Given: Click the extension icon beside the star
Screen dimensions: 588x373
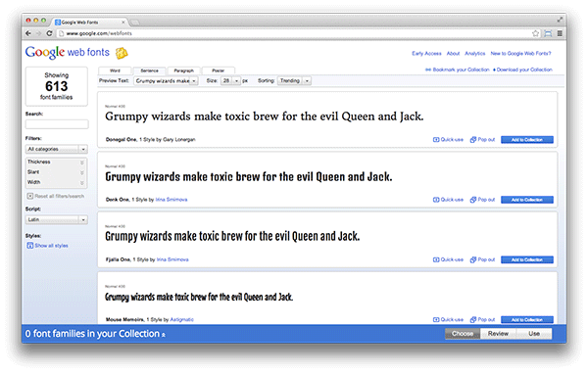Looking at the screenshot, I should [548, 33].
